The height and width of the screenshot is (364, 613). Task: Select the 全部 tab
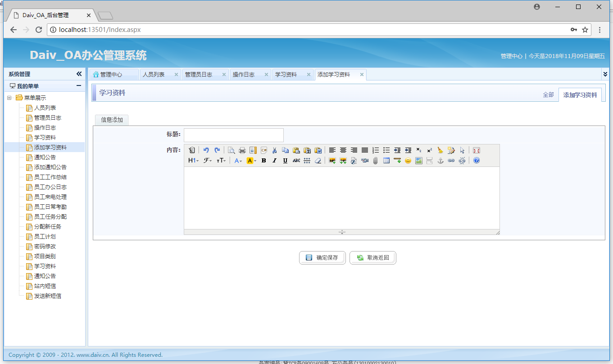point(548,95)
